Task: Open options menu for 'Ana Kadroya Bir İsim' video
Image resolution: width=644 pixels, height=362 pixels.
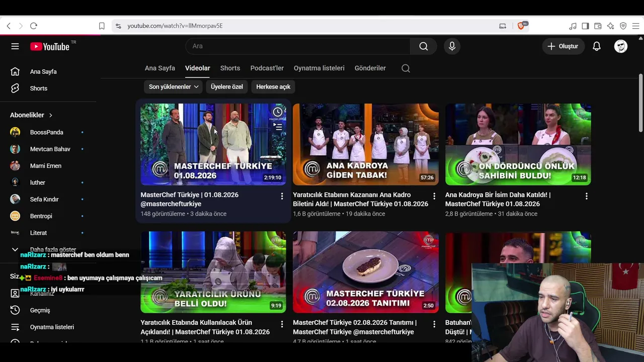Action: pyautogui.click(x=587, y=196)
